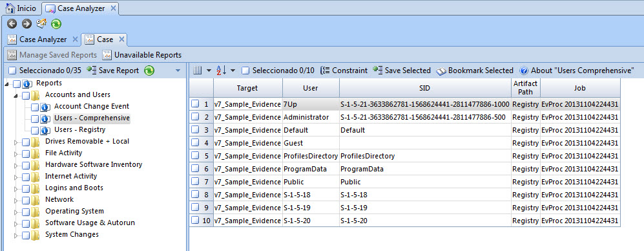This screenshot has height=251, width=644.
Task: Click folder icon of Internet Activity
Action: 36,177
